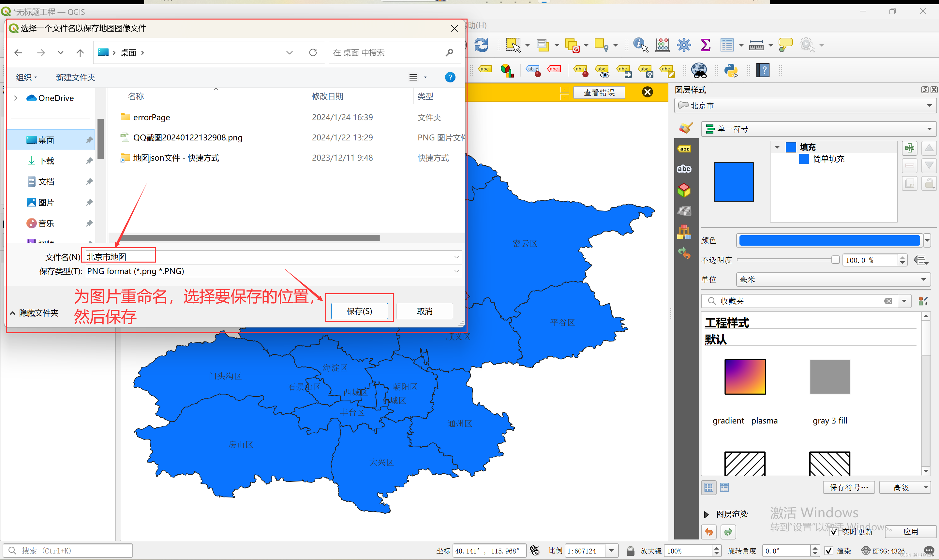This screenshot has height=560, width=939.
Task: Click the Save (S) button
Action: [x=359, y=311]
